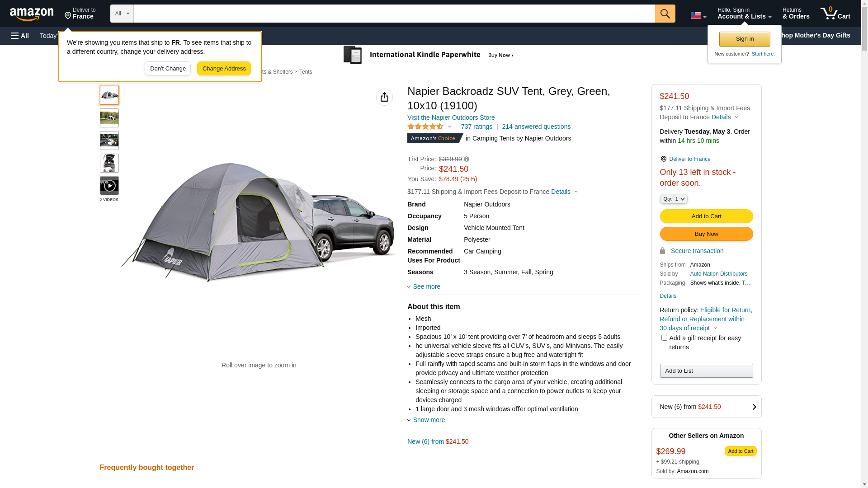Enable the gift receipt checkbox
The height and width of the screenshot is (488, 868).
pos(664,338)
